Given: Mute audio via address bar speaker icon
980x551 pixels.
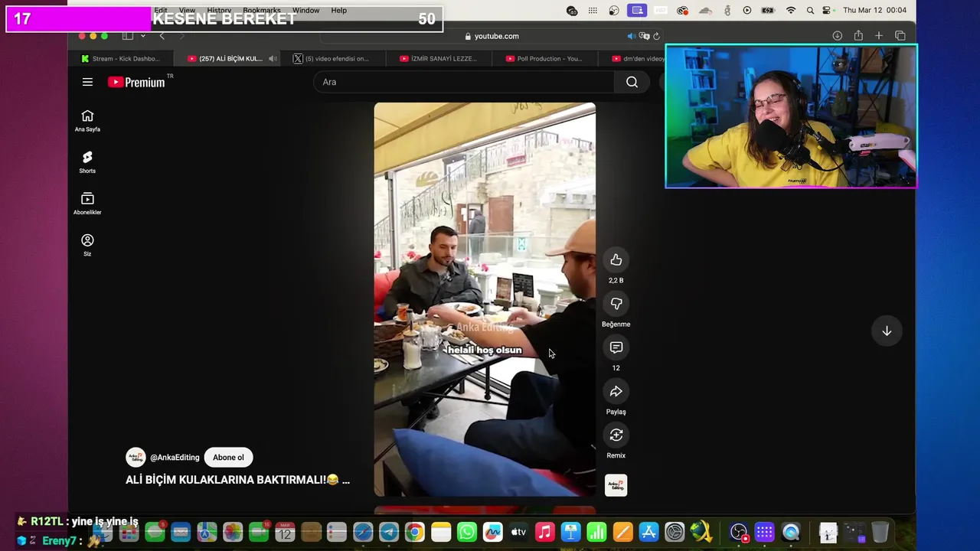Looking at the screenshot, I should point(632,36).
